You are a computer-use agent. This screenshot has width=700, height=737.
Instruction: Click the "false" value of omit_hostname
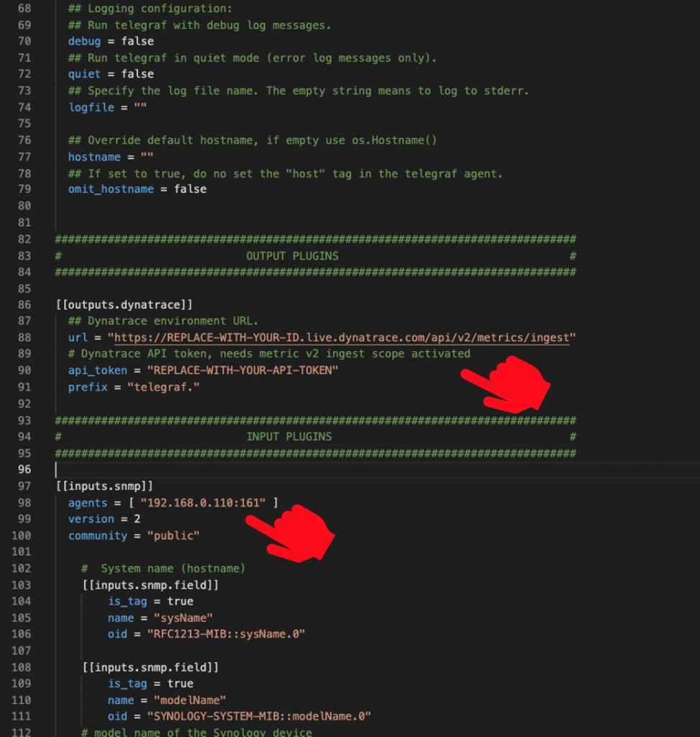coord(190,189)
